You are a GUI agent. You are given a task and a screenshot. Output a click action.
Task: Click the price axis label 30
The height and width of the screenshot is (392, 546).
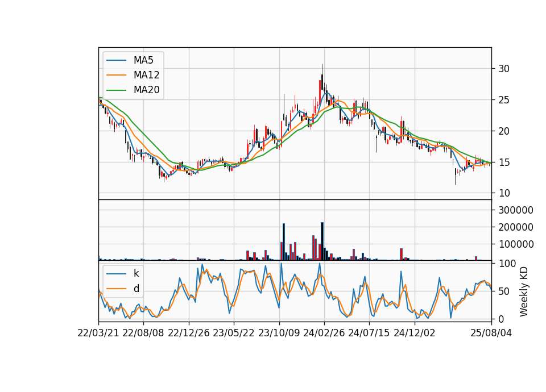[504, 69]
